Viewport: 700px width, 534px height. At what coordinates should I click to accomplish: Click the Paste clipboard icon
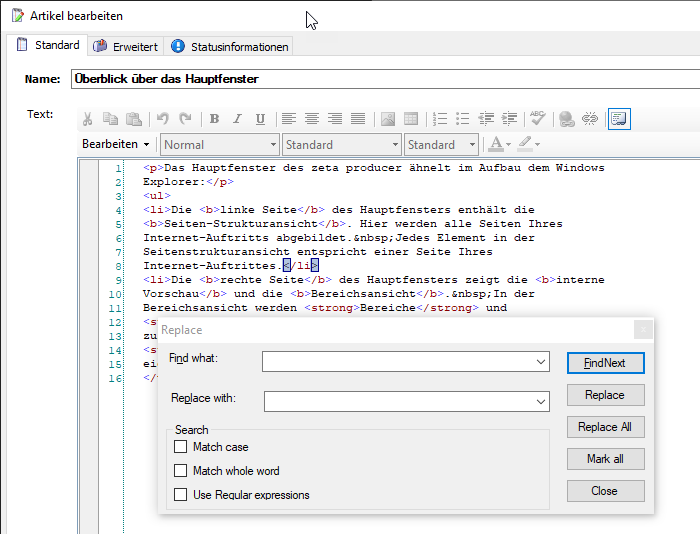[x=133, y=119]
